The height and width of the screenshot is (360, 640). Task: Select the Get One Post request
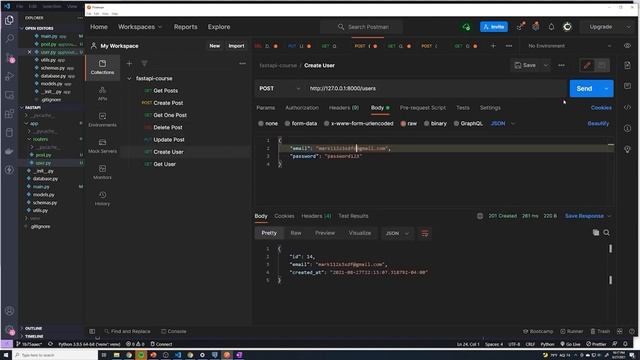tap(170, 115)
